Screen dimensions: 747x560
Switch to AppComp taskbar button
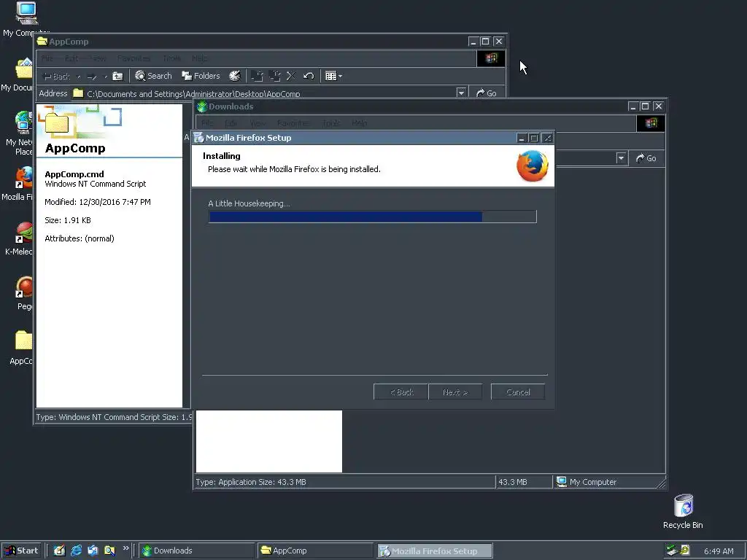click(x=316, y=551)
